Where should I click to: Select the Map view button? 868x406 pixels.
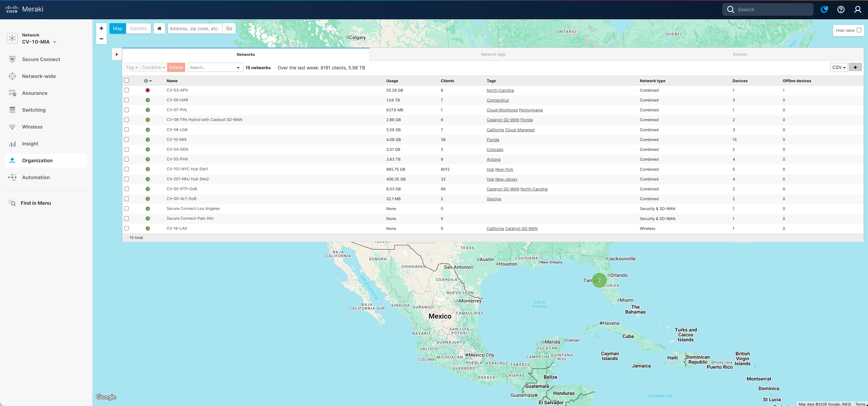point(118,28)
